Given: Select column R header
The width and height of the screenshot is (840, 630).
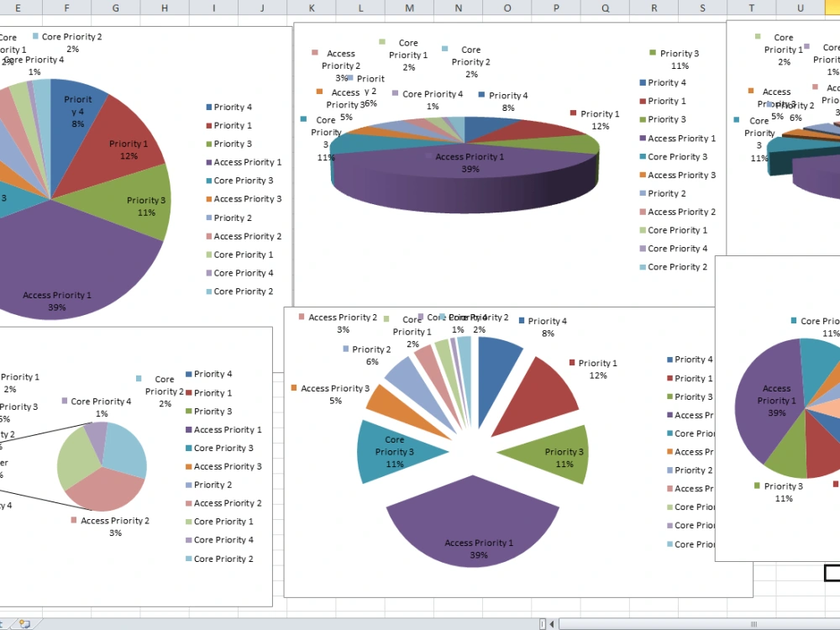Looking at the screenshot, I should click(654, 8).
